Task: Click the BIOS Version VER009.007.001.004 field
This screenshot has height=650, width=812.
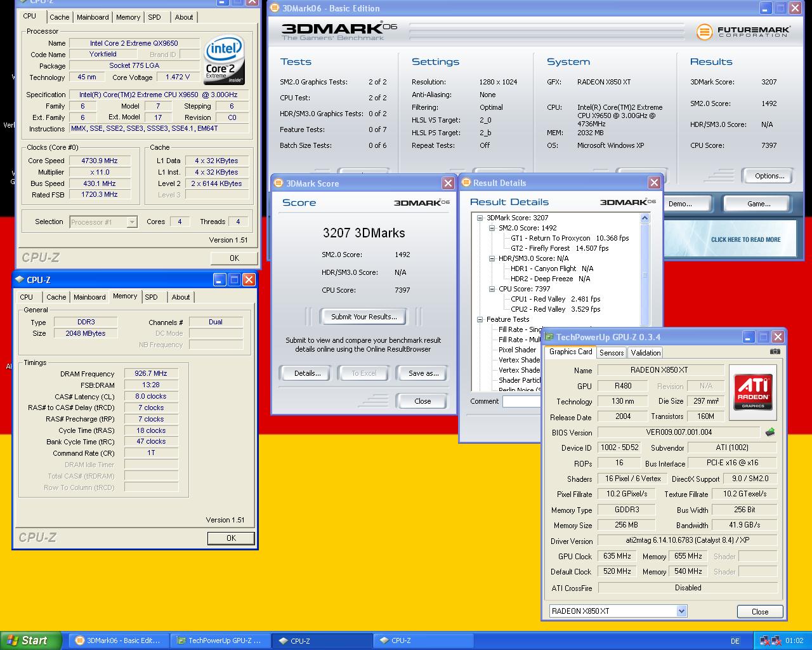Action: [x=679, y=432]
